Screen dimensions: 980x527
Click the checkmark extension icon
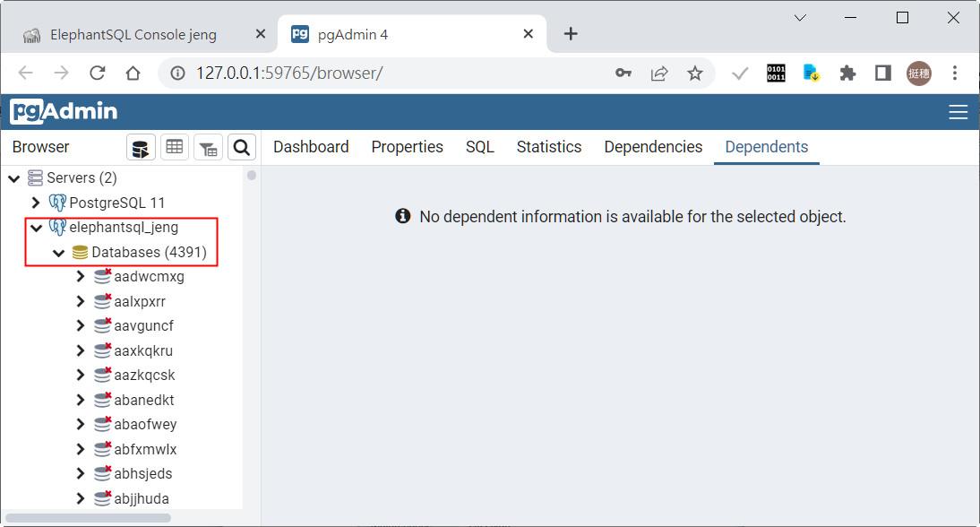click(740, 73)
